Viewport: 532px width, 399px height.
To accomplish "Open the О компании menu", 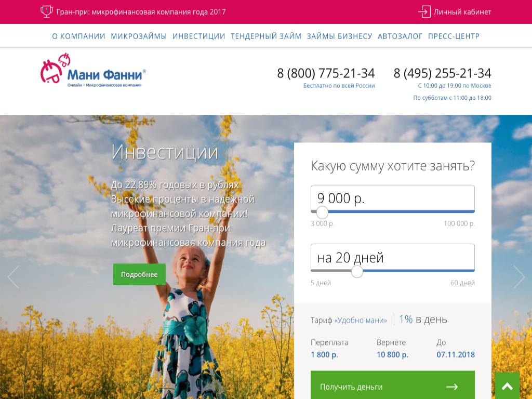I will 79,36.
